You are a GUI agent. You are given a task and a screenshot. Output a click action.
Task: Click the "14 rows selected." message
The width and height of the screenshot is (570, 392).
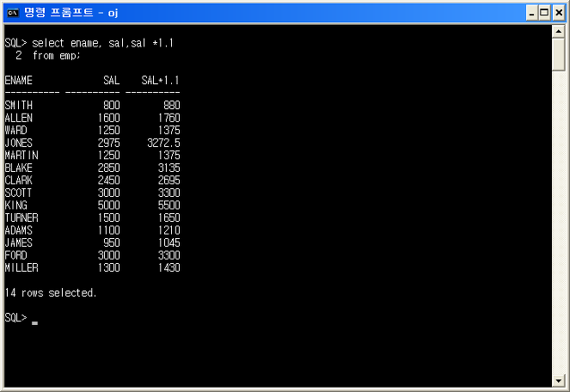[x=51, y=293]
